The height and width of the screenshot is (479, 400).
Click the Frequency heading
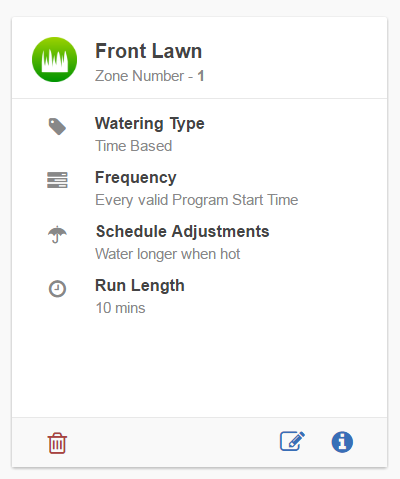tap(136, 178)
